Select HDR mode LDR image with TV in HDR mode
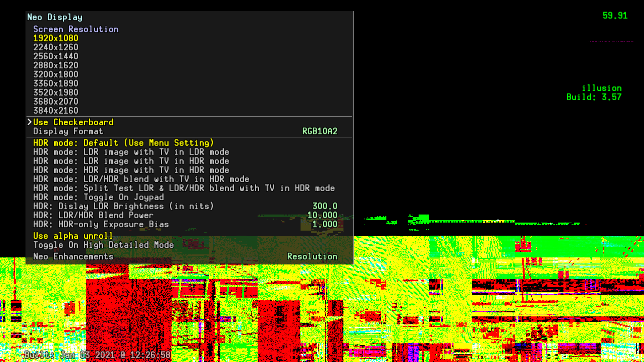The image size is (644, 362). (131, 161)
